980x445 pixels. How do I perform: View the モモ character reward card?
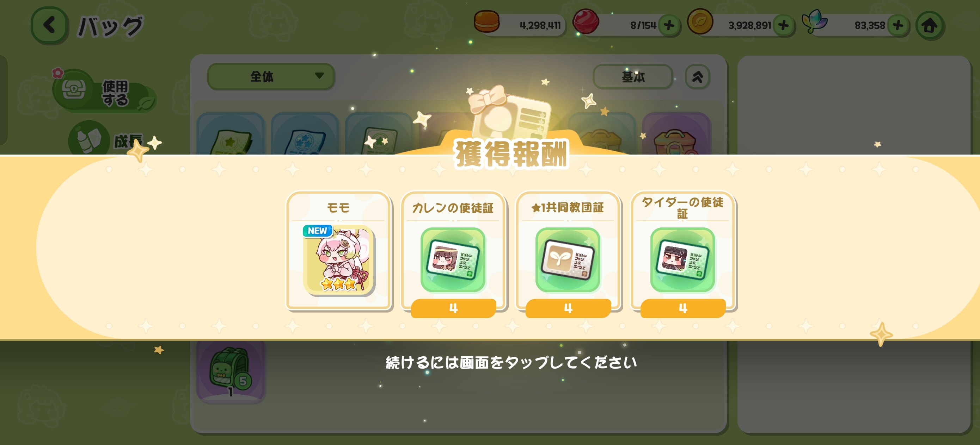pyautogui.click(x=338, y=251)
